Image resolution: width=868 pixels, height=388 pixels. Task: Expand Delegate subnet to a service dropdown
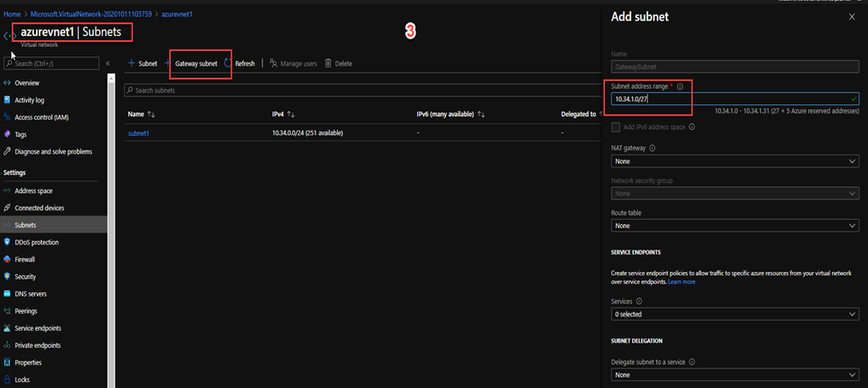[735, 374]
